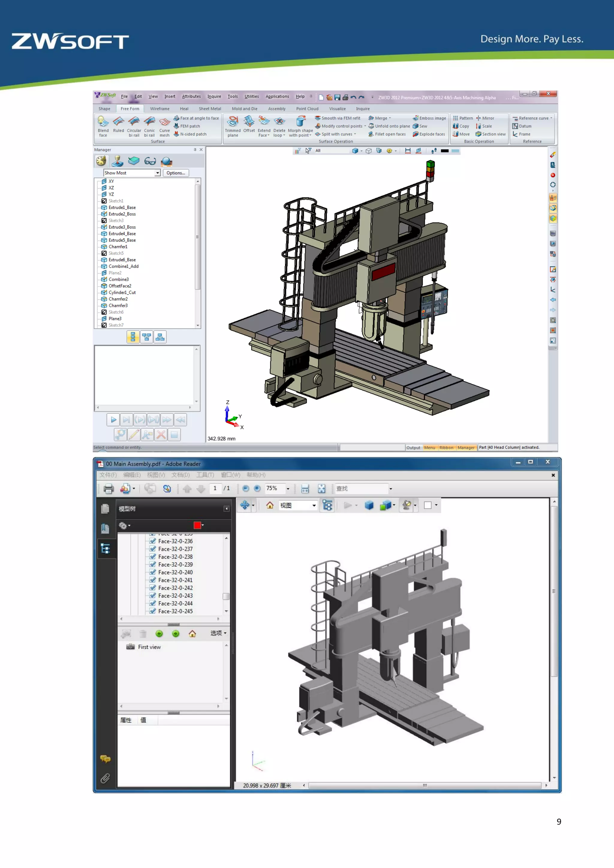Open the Show Most dropdown
This screenshot has height=868, width=614.
click(x=158, y=173)
